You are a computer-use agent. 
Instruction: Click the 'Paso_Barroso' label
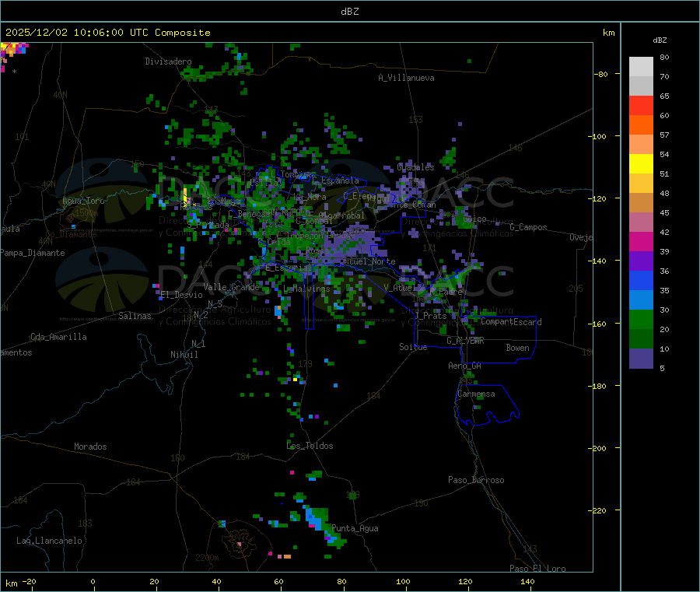(476, 480)
